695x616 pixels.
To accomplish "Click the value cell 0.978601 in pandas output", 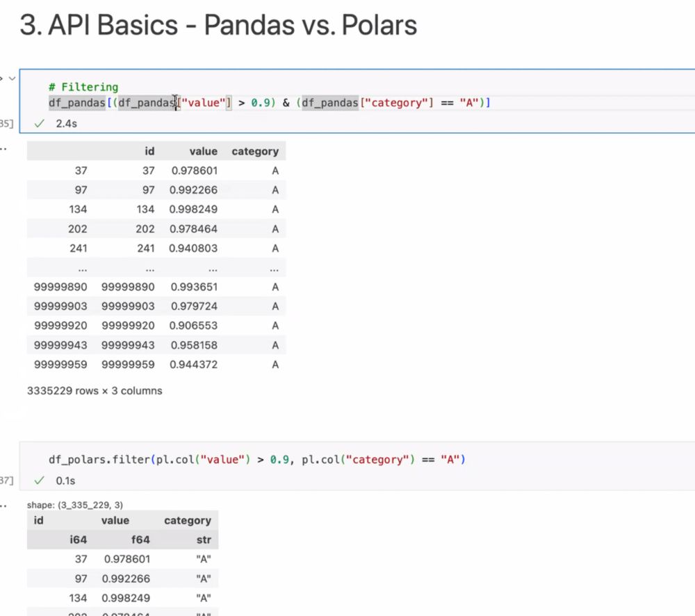I will tap(195, 171).
